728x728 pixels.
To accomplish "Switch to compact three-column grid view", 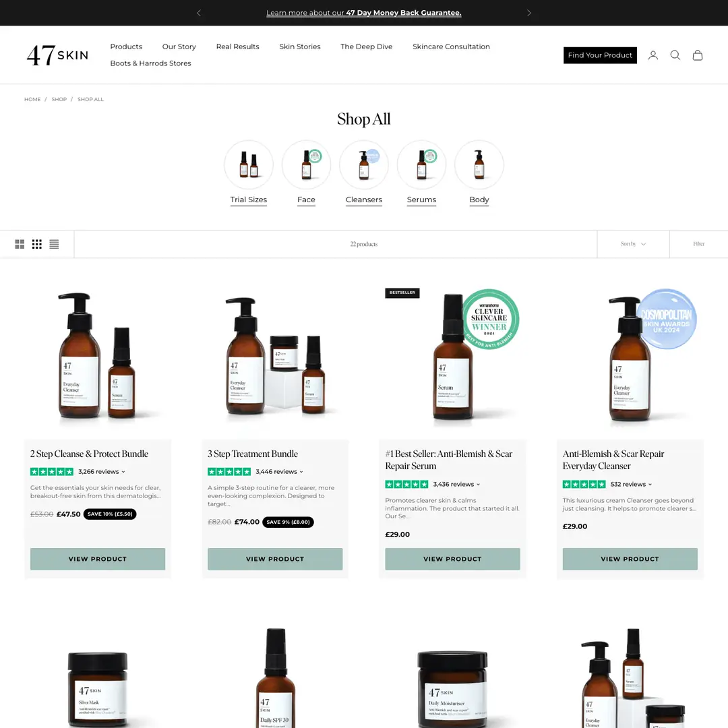I will pyautogui.click(x=36, y=244).
